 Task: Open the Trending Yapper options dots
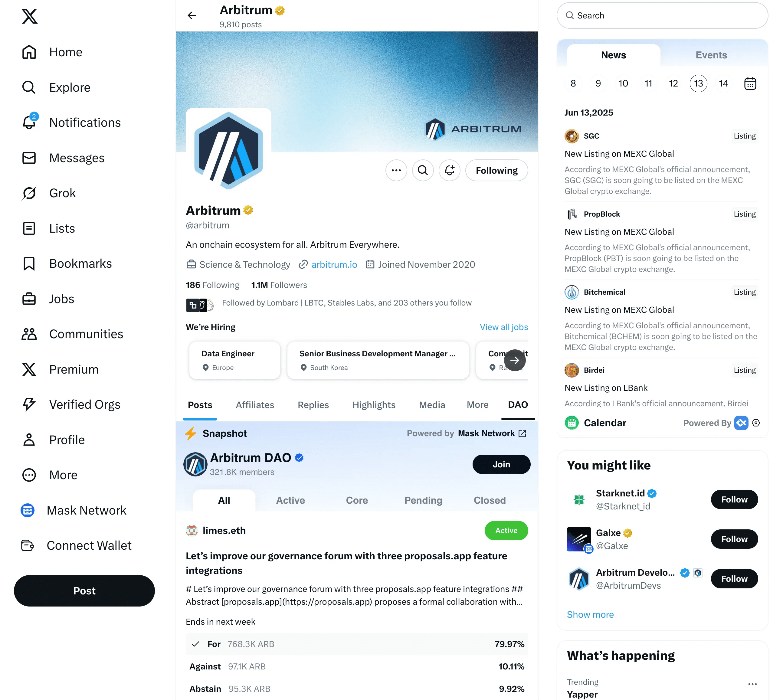[752, 684]
